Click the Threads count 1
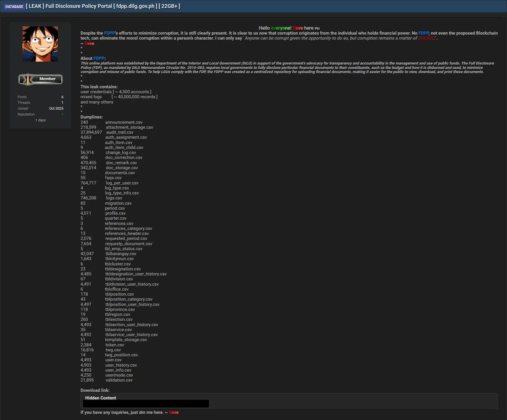 [x=62, y=103]
